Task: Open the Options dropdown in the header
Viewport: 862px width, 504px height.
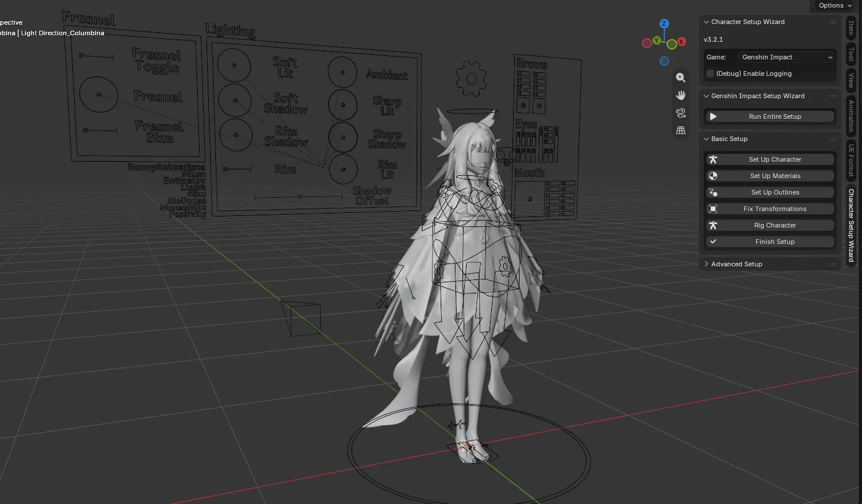Action: pos(835,5)
